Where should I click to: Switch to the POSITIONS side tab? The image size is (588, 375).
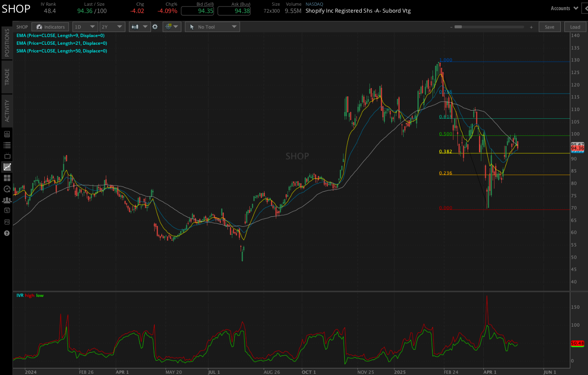[7, 43]
